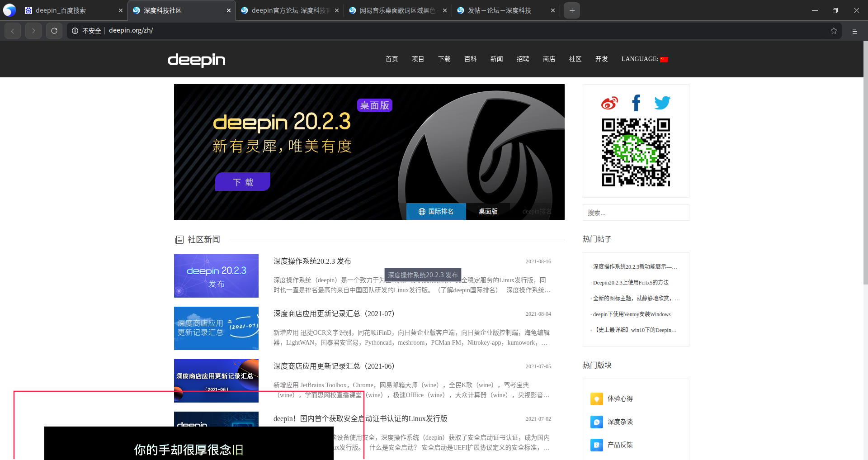Click the browser reload icon
This screenshot has width=868, height=460.
click(x=54, y=31)
